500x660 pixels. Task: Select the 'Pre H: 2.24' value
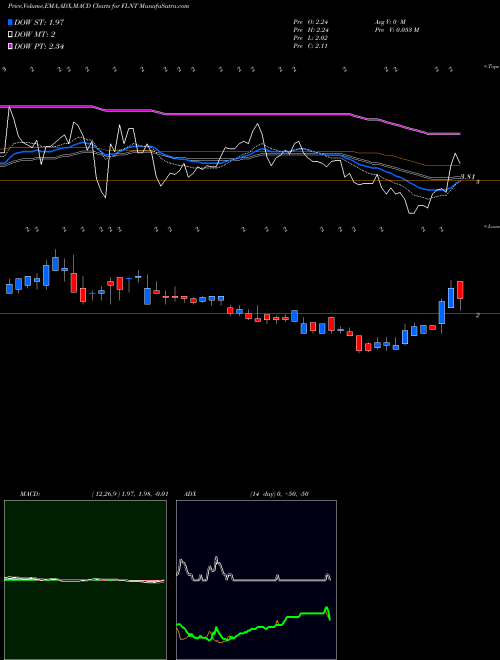pos(311,30)
